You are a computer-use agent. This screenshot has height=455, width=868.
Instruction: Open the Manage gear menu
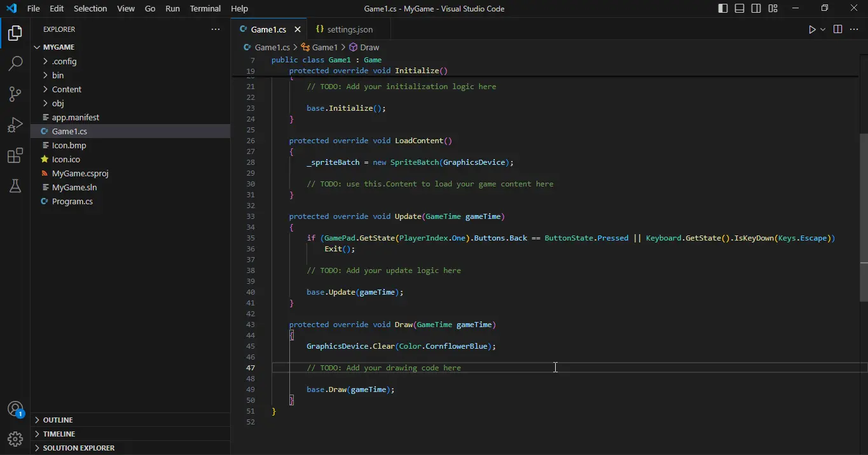pyautogui.click(x=15, y=439)
